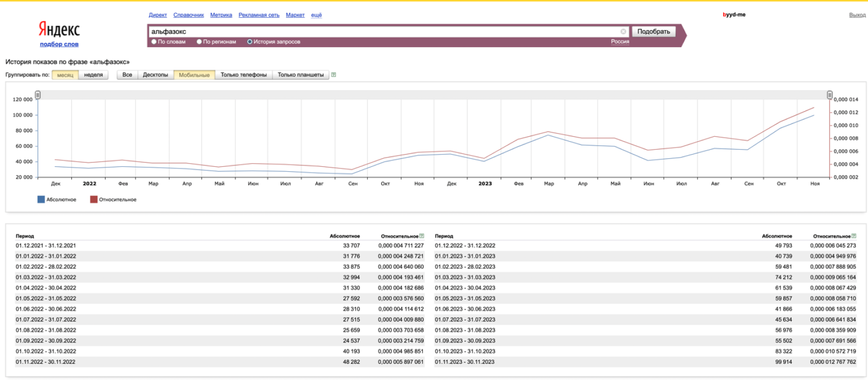Show data for Все devices

[x=127, y=75]
